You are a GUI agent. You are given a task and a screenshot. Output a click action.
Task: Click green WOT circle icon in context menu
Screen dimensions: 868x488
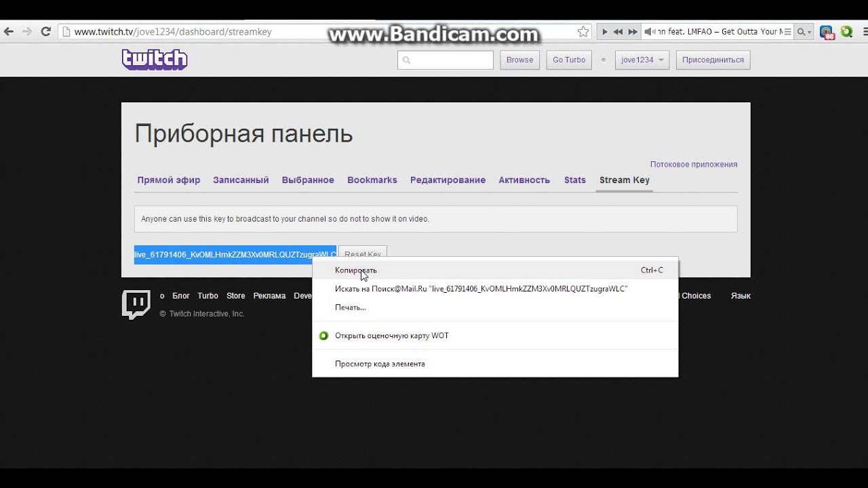pyautogui.click(x=323, y=335)
